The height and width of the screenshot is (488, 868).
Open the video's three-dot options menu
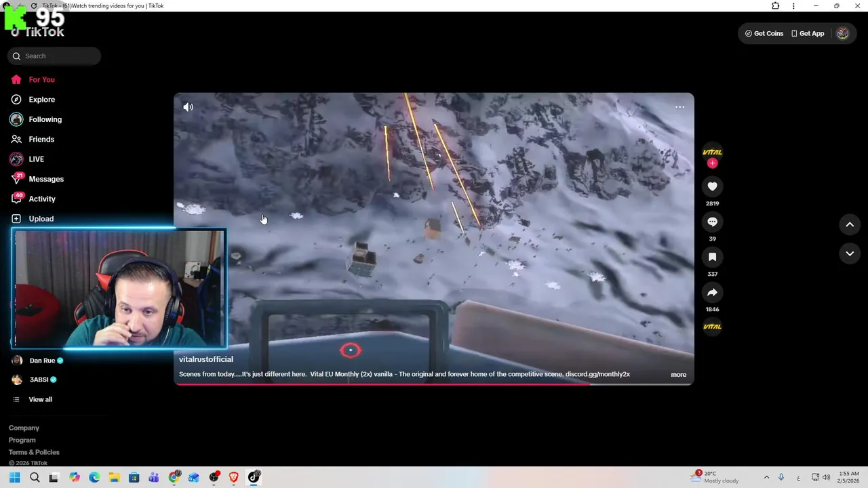679,107
